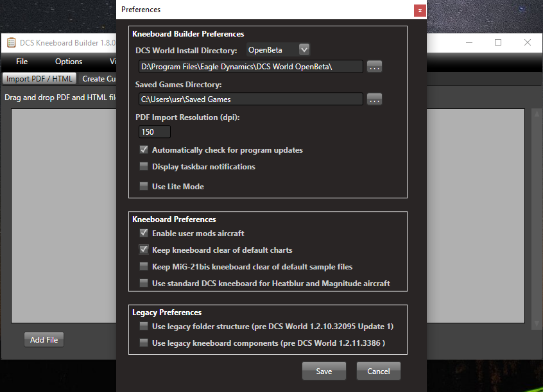Viewport: 543px width, 392px height.
Task: Enable Use legacy folder structure checkbox
Action: tap(143, 326)
